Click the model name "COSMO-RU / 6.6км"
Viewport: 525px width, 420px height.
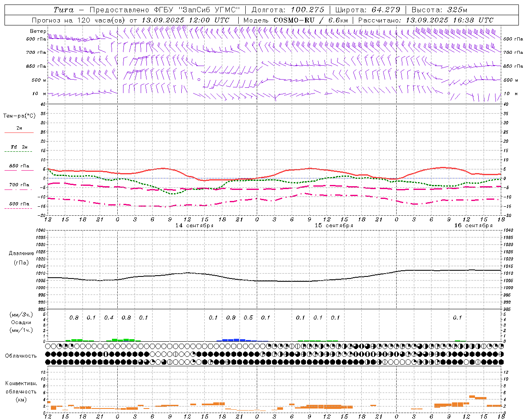point(310,20)
